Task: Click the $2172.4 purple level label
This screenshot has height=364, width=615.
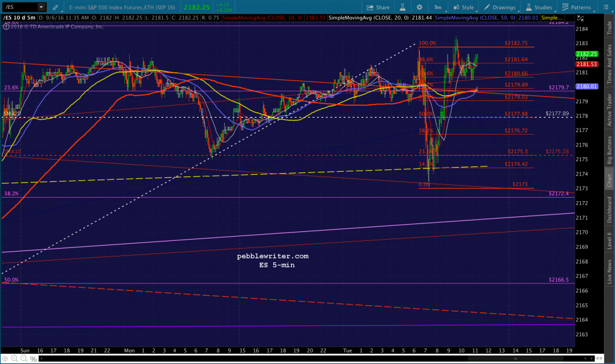Action: click(x=559, y=194)
